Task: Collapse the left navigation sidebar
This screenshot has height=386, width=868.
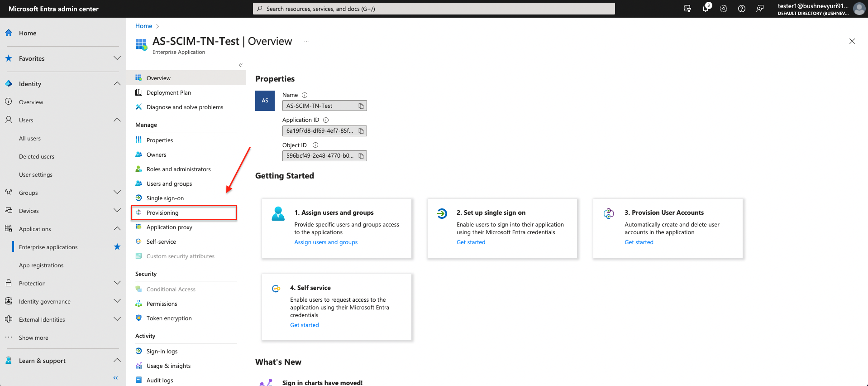Action: pos(115,378)
